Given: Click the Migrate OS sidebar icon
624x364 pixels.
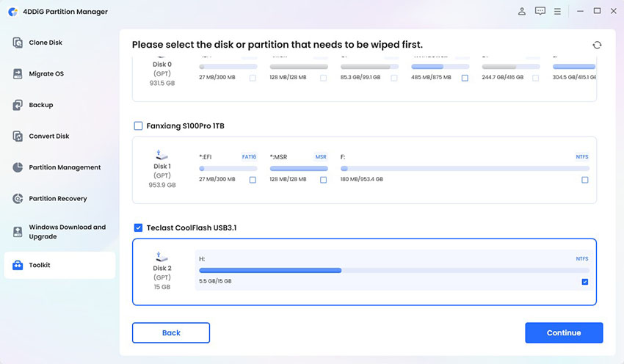Looking at the screenshot, I should coord(18,74).
